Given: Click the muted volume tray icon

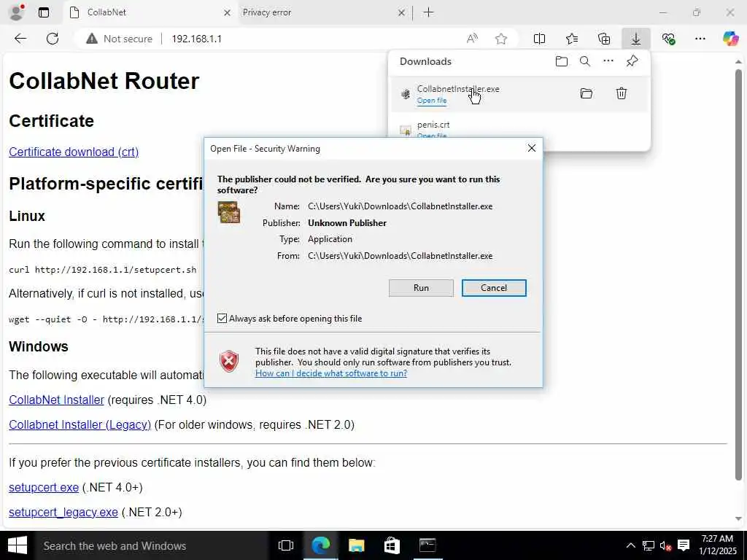Looking at the screenshot, I should (665, 545).
